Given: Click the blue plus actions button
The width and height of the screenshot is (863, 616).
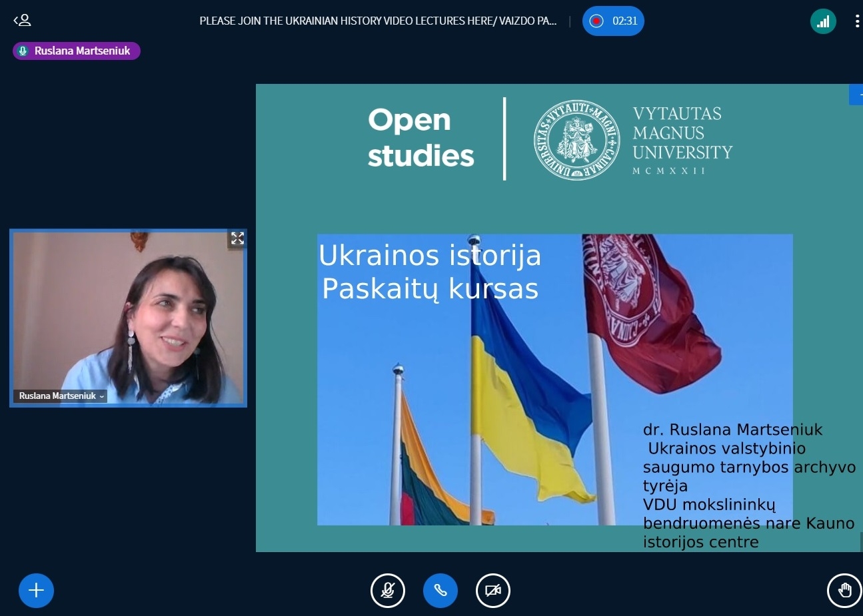Looking at the screenshot, I should 36,591.
